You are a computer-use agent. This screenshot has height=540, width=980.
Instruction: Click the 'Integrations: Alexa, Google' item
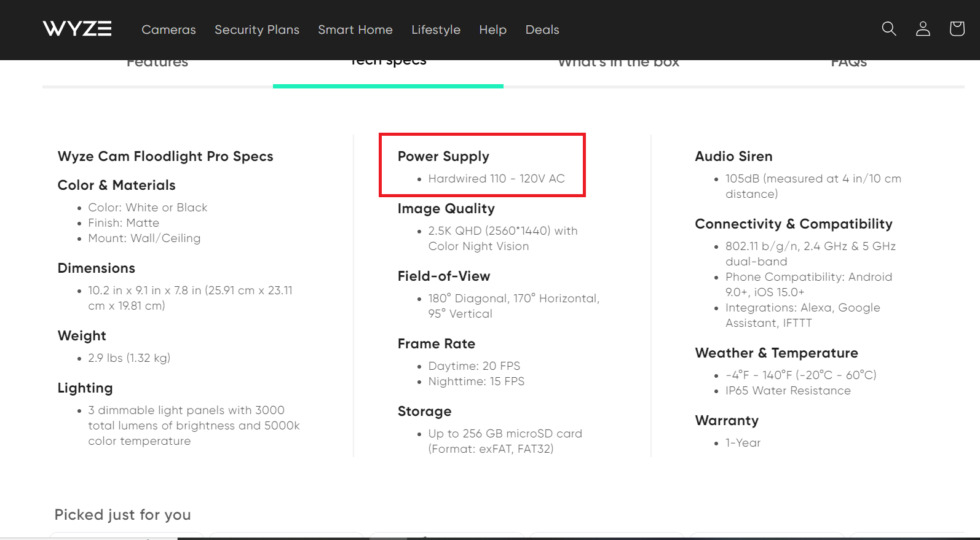pos(803,315)
